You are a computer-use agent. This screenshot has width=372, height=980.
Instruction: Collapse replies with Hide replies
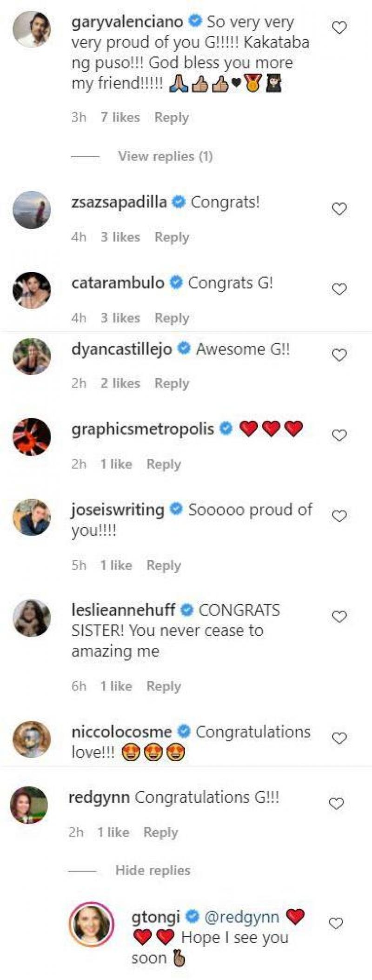(153, 870)
